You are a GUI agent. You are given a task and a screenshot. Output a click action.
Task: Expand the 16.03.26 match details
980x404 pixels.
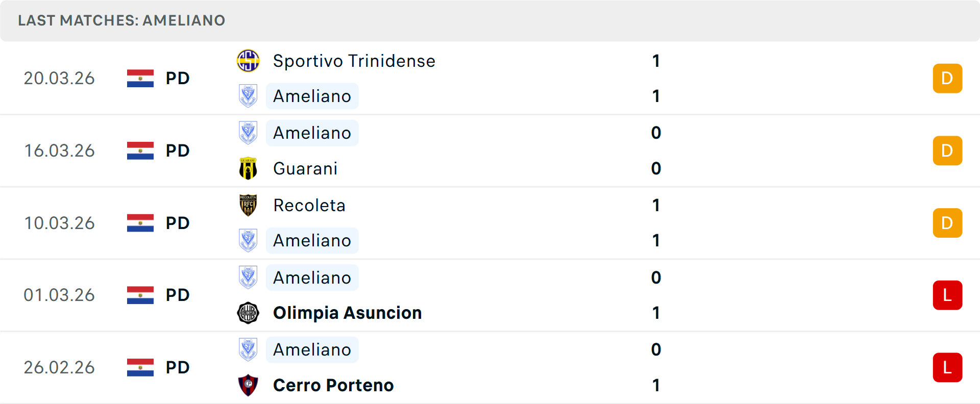[490, 150]
